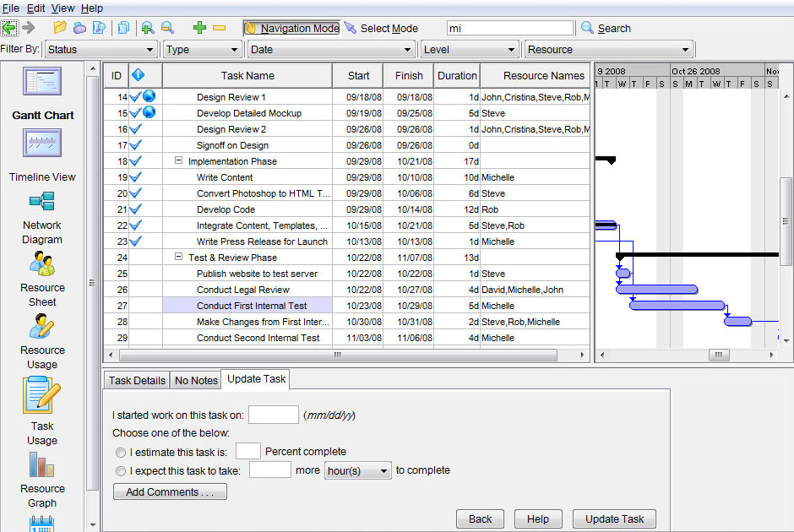The width and height of the screenshot is (794, 532).
Task: Click the Back button
Action: (x=480, y=518)
